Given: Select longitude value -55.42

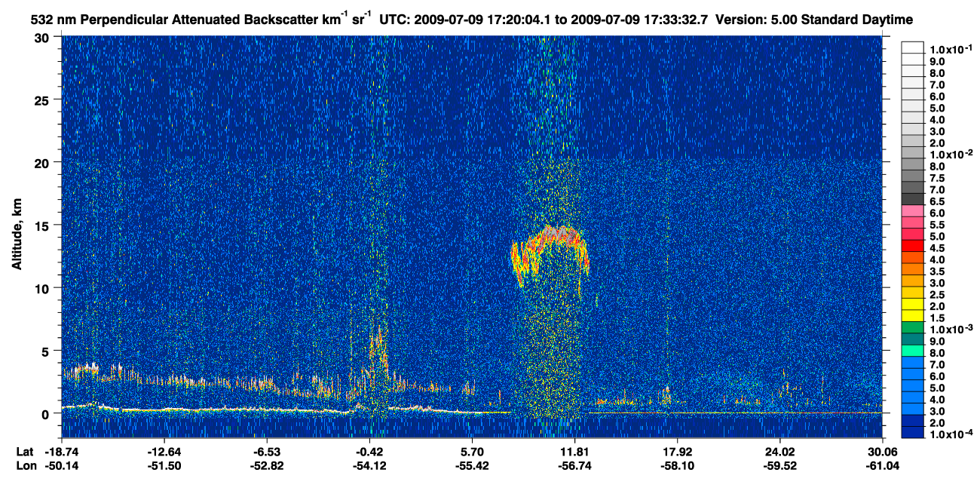Looking at the screenshot, I should [473, 465].
